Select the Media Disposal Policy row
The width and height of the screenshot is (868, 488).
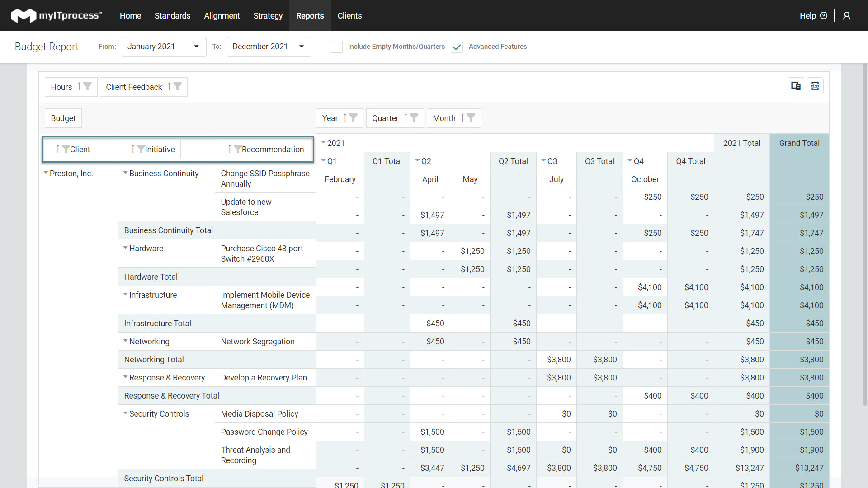coord(259,414)
